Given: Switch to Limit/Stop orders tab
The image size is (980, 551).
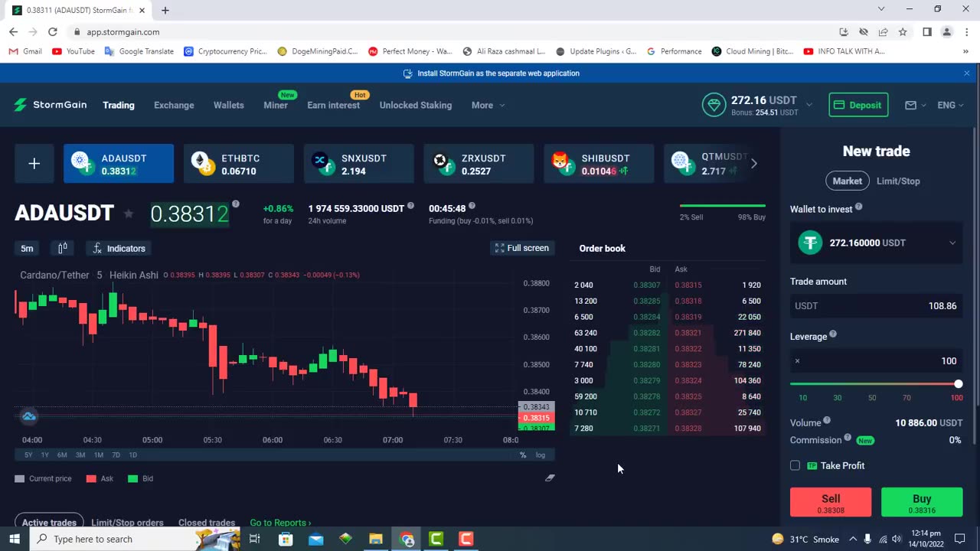Looking at the screenshot, I should 127,523.
